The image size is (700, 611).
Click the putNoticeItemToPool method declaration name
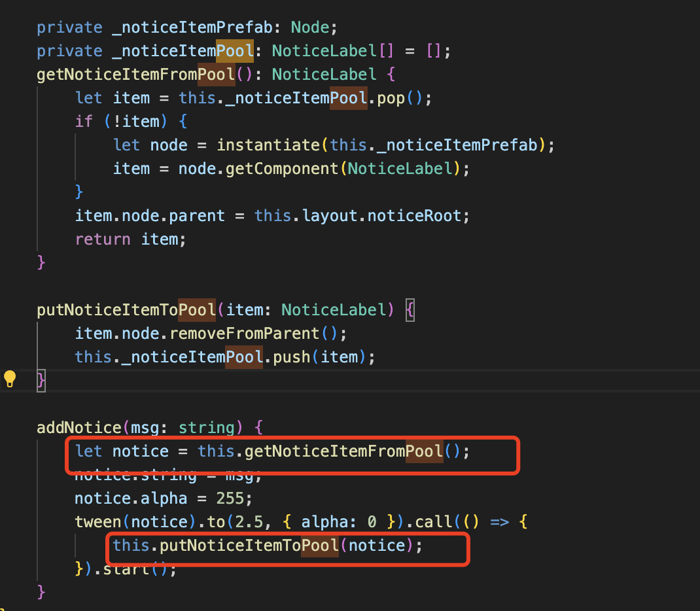[x=126, y=310]
